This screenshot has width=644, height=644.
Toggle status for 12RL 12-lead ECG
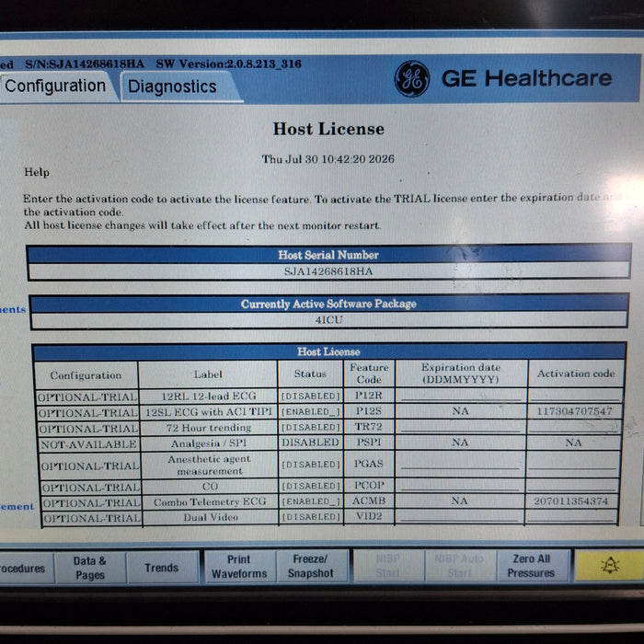tap(311, 396)
